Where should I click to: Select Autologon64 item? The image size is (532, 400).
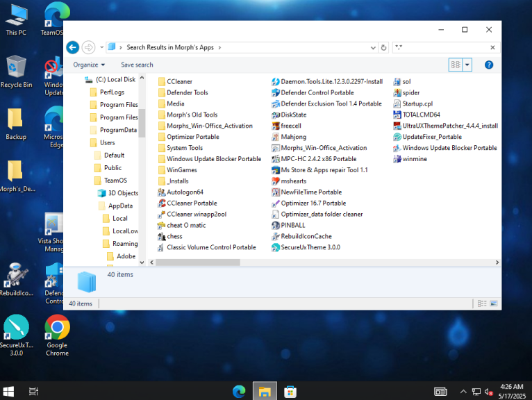(181, 192)
